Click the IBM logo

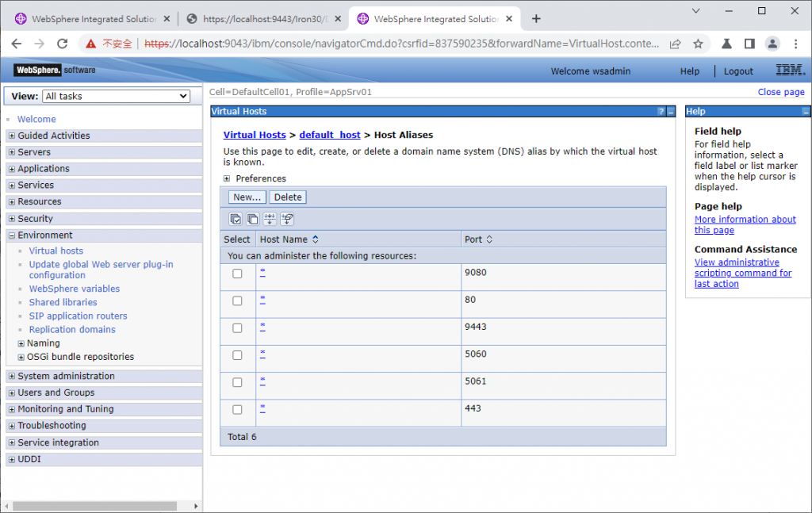[791, 70]
